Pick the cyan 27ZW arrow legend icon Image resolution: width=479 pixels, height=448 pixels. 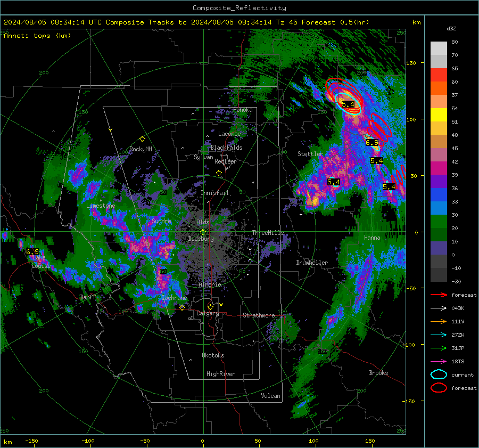pyautogui.click(x=439, y=335)
